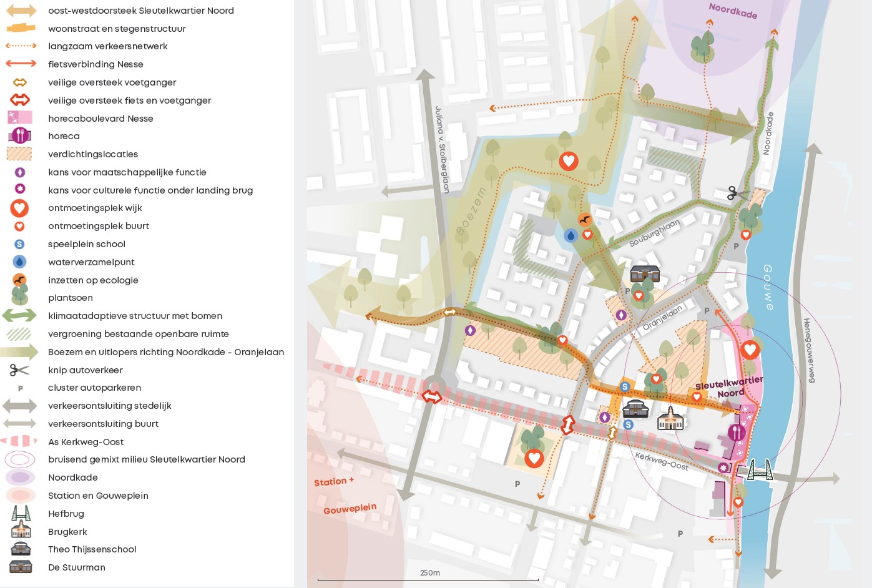Click the 'Juliana v. Stolberglaan' street label
872x588 pixels.
coord(442,149)
